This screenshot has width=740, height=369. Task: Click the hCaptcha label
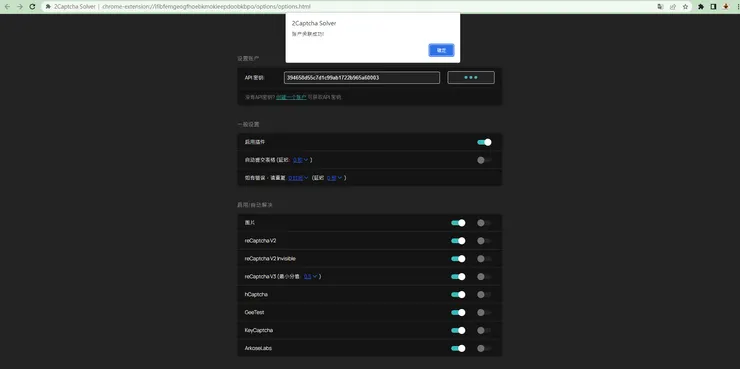click(256, 294)
